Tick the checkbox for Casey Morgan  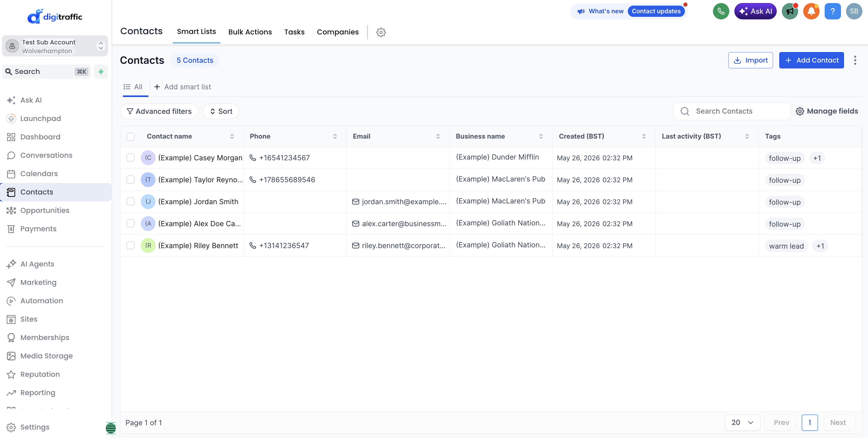(x=130, y=157)
